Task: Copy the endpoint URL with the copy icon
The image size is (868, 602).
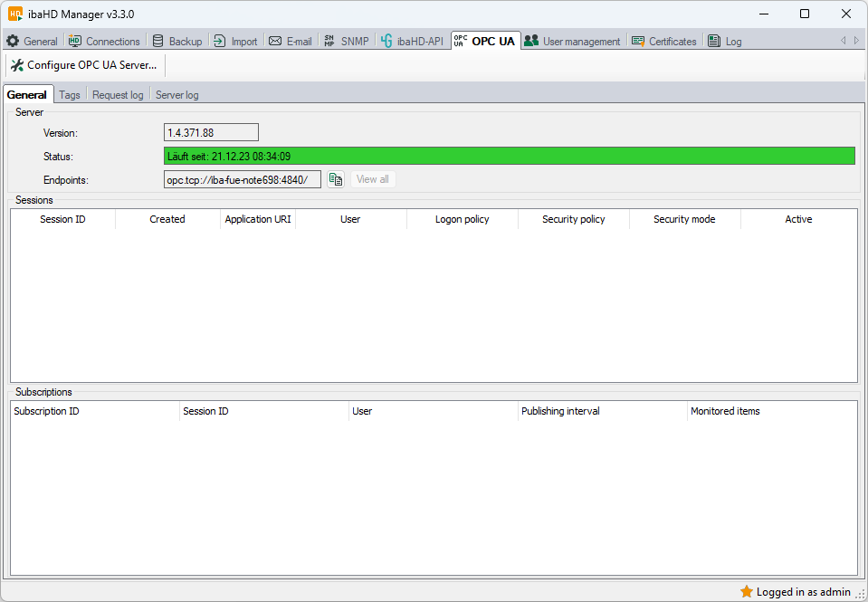Action: click(336, 179)
